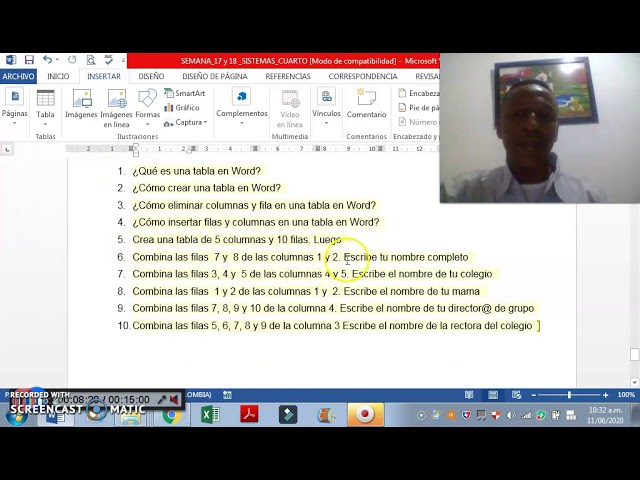640x480 pixels.
Task: Click question '¿Qué es una tabla en Word?'
Action: (x=196, y=171)
